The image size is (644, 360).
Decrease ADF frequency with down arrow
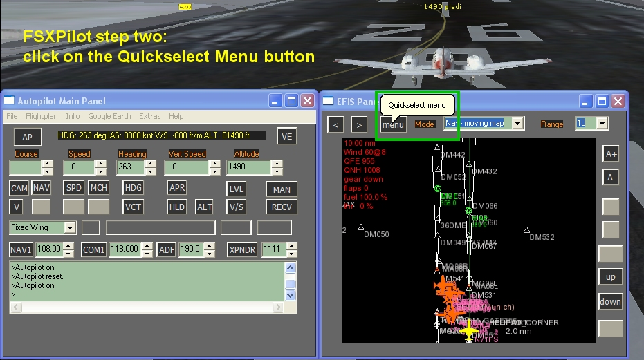coord(210,254)
